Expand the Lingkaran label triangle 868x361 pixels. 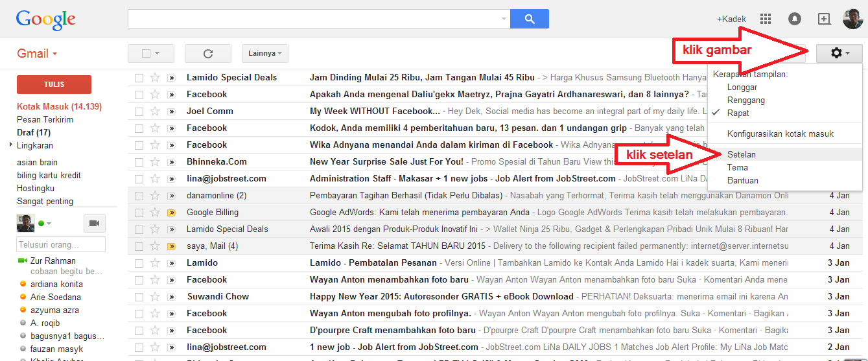[x=11, y=145]
